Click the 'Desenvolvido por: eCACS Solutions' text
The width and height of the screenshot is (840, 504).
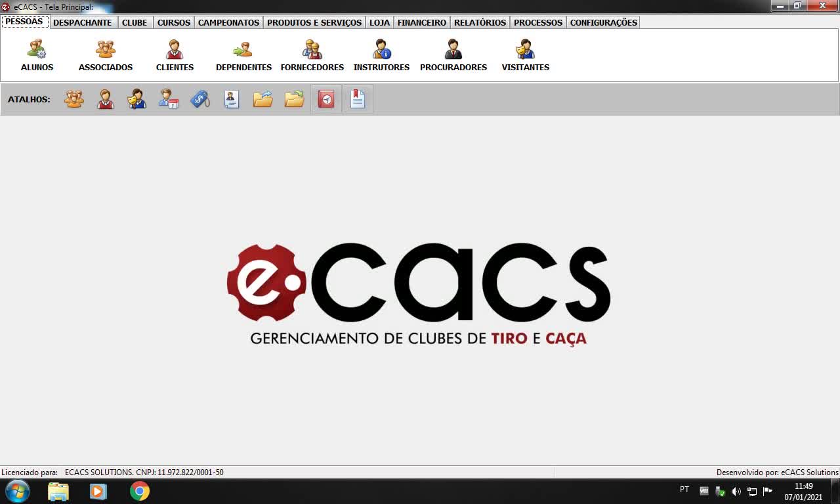(x=778, y=472)
